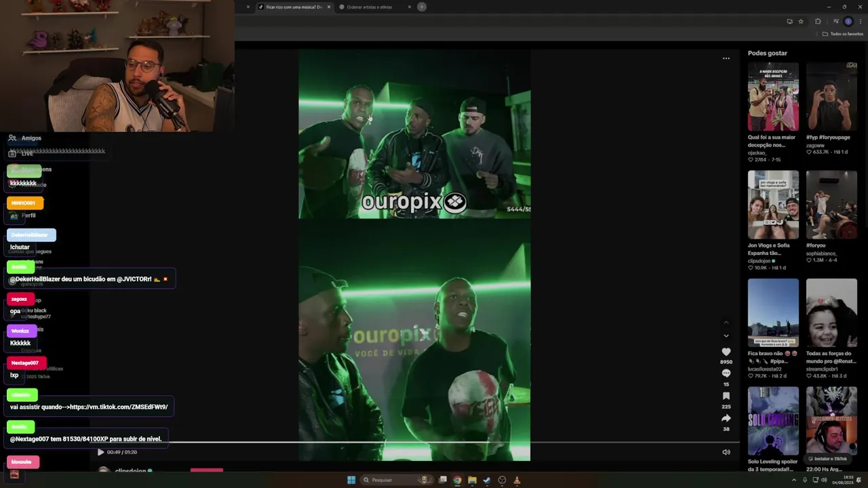868x488 pixels.
Task: Go to previous video with up chevron
Action: pyautogui.click(x=726, y=323)
